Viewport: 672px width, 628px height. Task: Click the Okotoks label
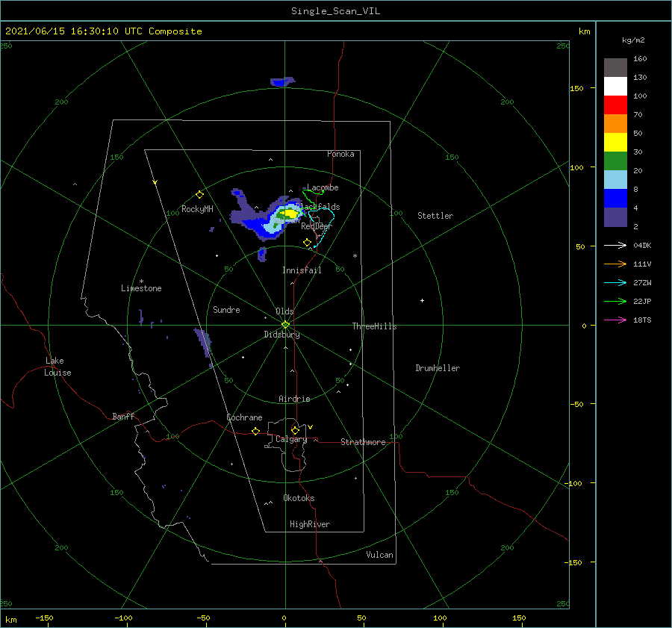click(299, 498)
